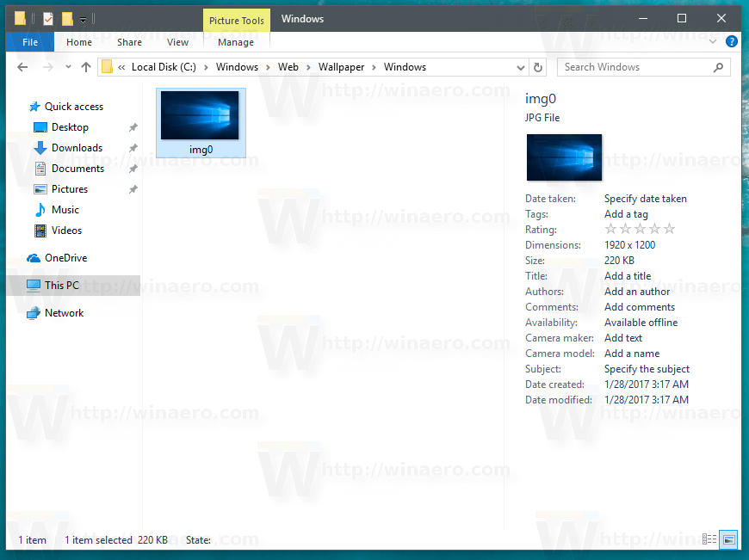Go up one folder level with the up arrow
The image size is (749, 560).
click(x=84, y=67)
